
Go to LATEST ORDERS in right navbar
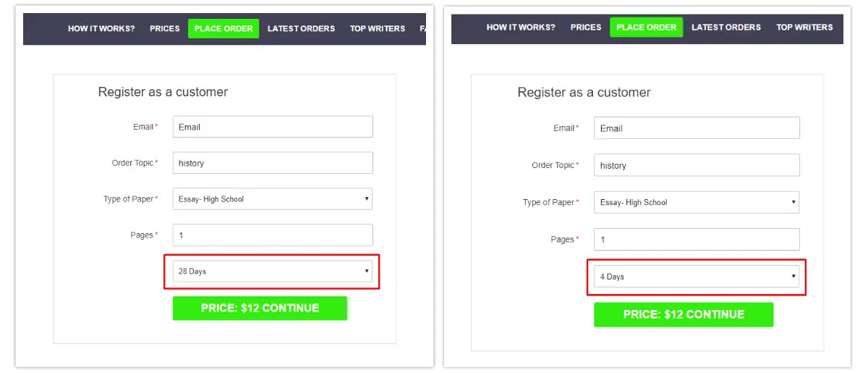(x=726, y=28)
